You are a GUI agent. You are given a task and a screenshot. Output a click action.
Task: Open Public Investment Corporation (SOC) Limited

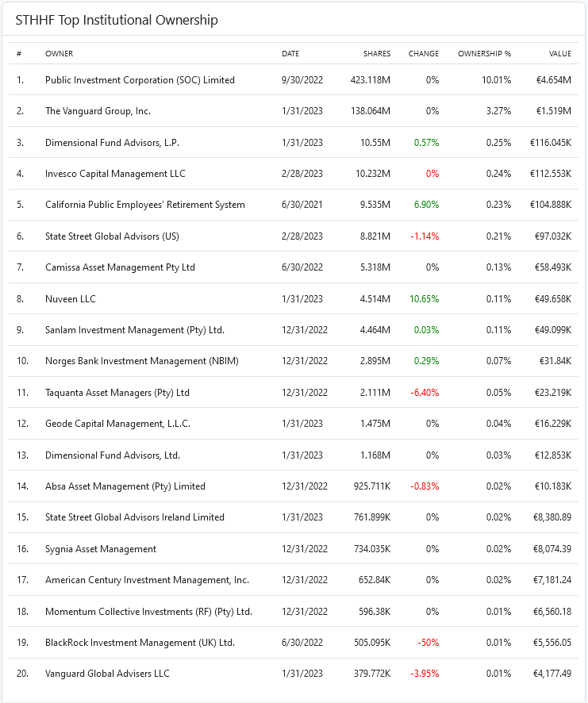pyautogui.click(x=140, y=80)
